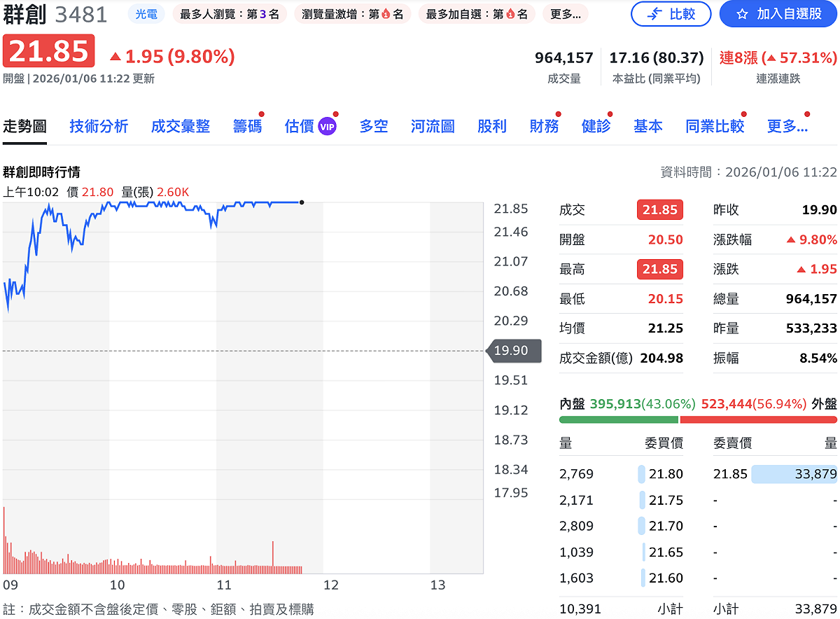The width and height of the screenshot is (840, 619).
Task: Click the 10,391 bid subtotal
Action: pyautogui.click(x=580, y=609)
